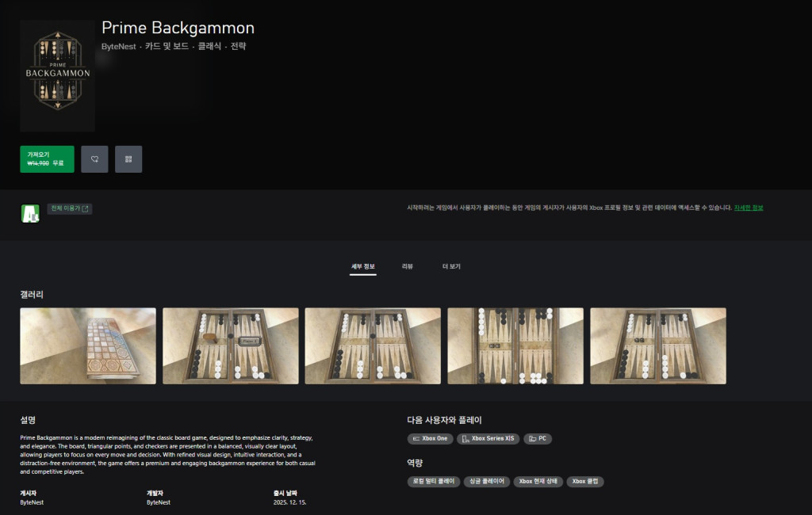
Task: Open the first gallery image of closed board
Action: [x=88, y=346]
